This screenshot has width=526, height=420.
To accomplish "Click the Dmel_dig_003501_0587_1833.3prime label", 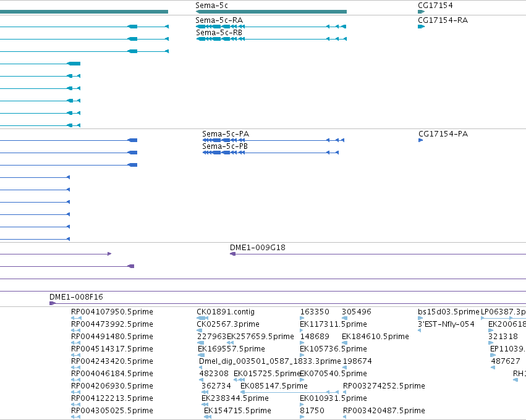I will (x=270, y=361).
